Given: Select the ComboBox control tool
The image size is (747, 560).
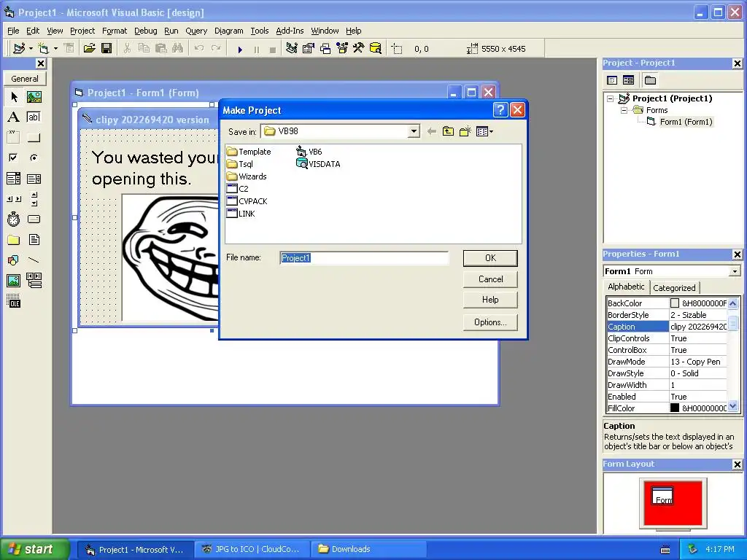Looking at the screenshot, I should coord(14,179).
